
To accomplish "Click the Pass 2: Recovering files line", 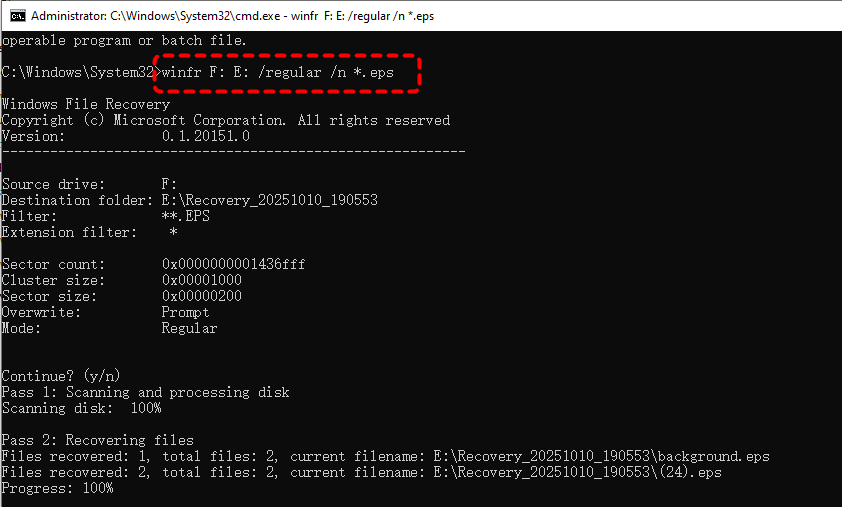I will 98,440.
